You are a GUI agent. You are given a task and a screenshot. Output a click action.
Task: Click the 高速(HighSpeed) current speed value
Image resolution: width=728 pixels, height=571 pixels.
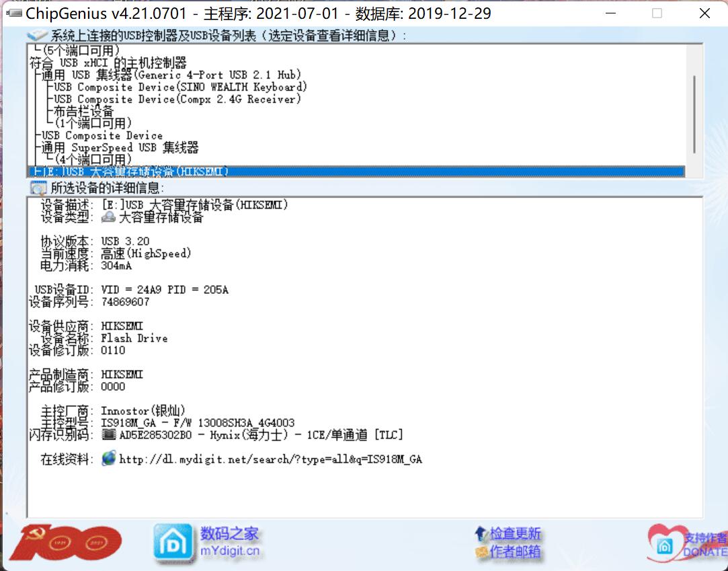click(x=147, y=253)
